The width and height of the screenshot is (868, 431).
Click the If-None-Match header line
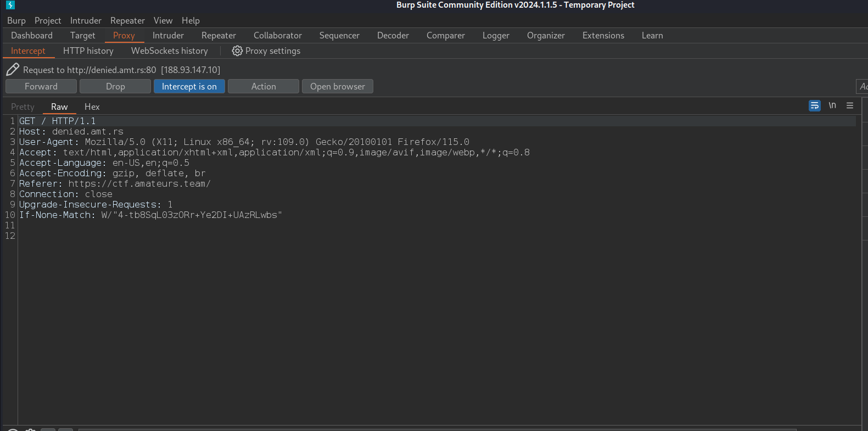[x=151, y=215]
